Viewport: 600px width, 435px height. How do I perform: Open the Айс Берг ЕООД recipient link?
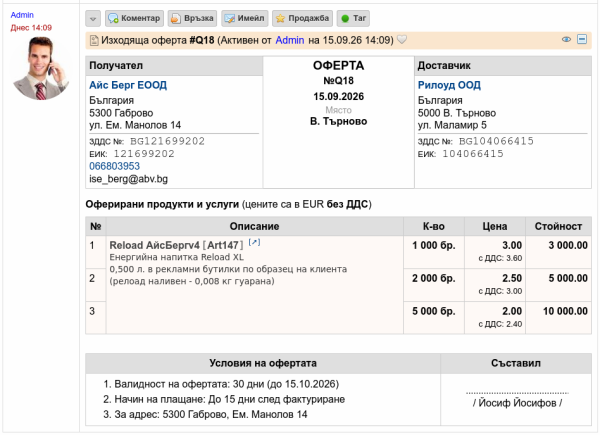(x=128, y=85)
